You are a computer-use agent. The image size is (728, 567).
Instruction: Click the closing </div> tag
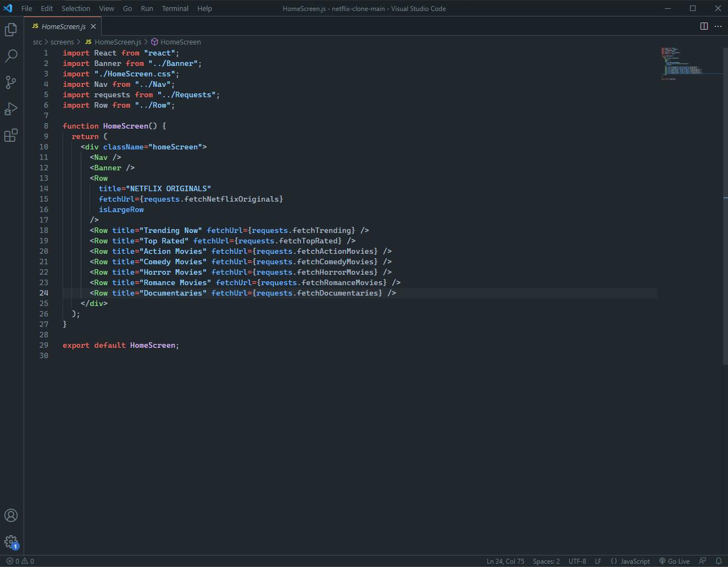point(94,303)
